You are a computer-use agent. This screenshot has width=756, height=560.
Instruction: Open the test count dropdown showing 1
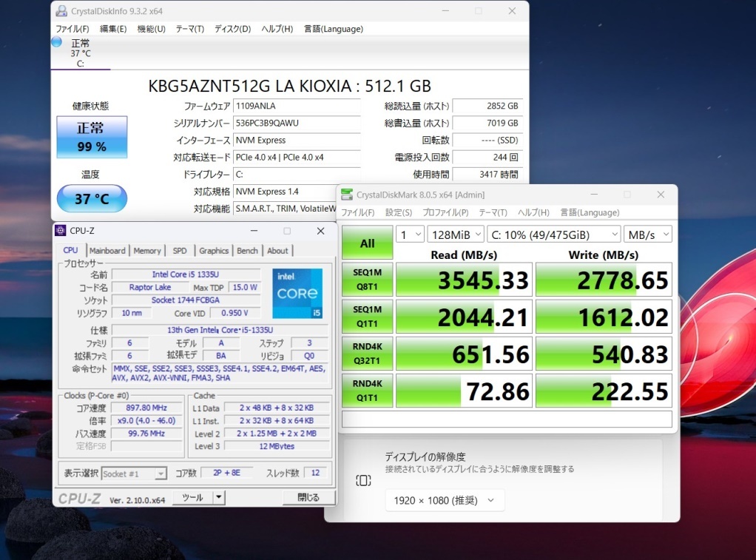[411, 235]
